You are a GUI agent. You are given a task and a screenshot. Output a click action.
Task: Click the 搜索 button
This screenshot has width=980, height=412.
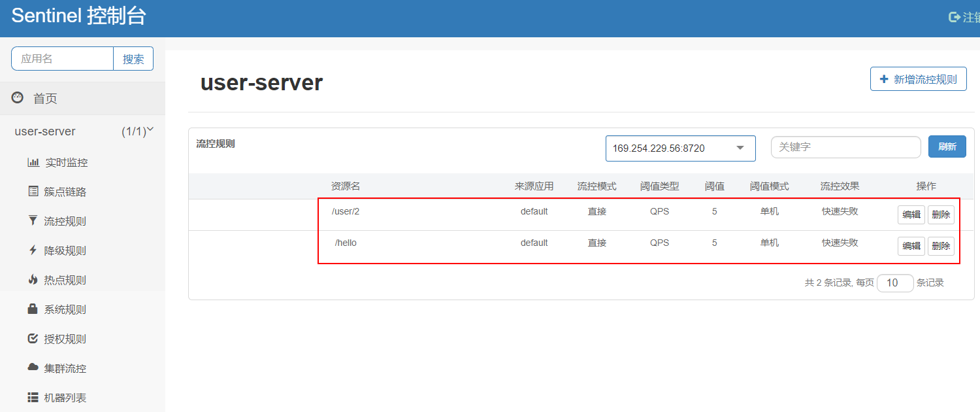(133, 58)
